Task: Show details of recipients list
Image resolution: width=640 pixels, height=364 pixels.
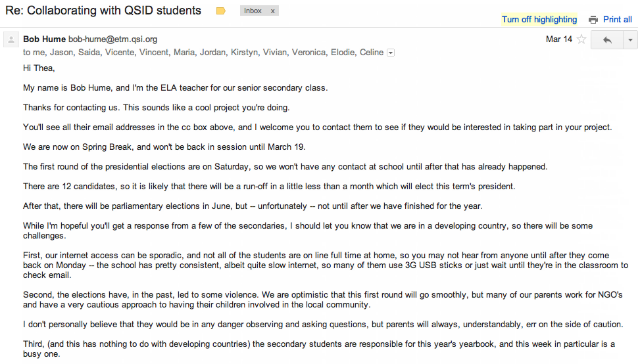Action: (x=391, y=53)
